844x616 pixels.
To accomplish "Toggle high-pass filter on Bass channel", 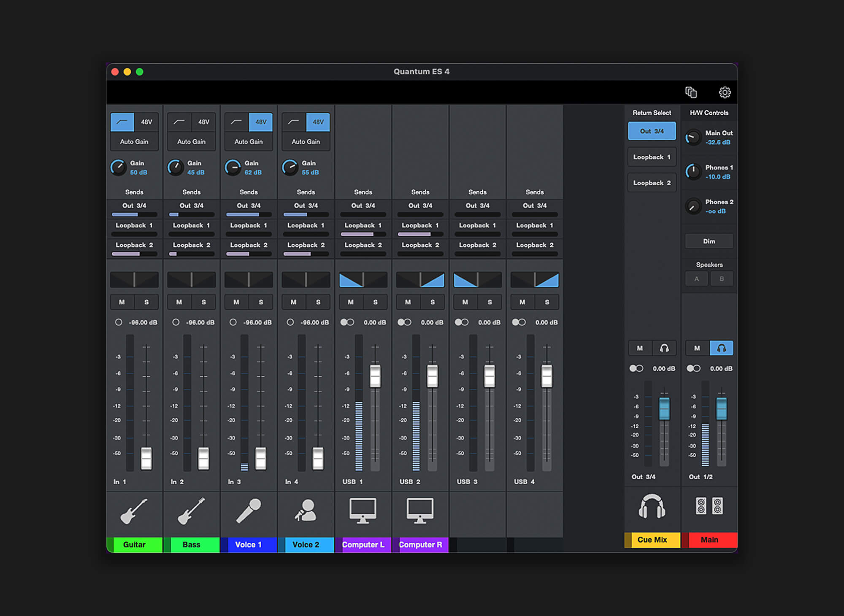I will [179, 122].
